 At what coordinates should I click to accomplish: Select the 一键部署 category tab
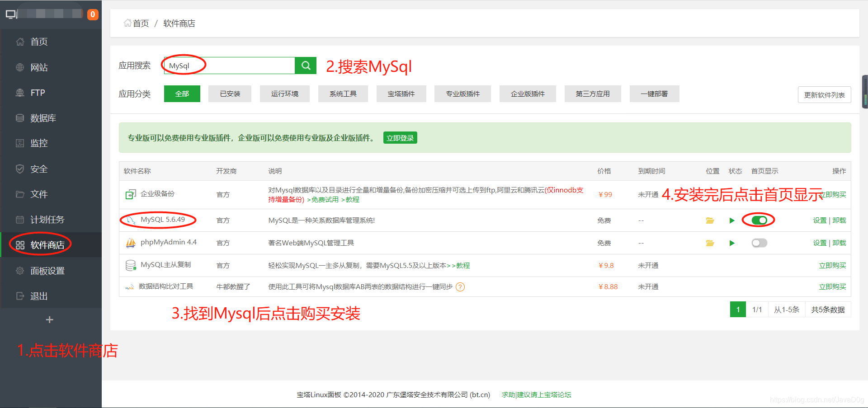tap(654, 94)
